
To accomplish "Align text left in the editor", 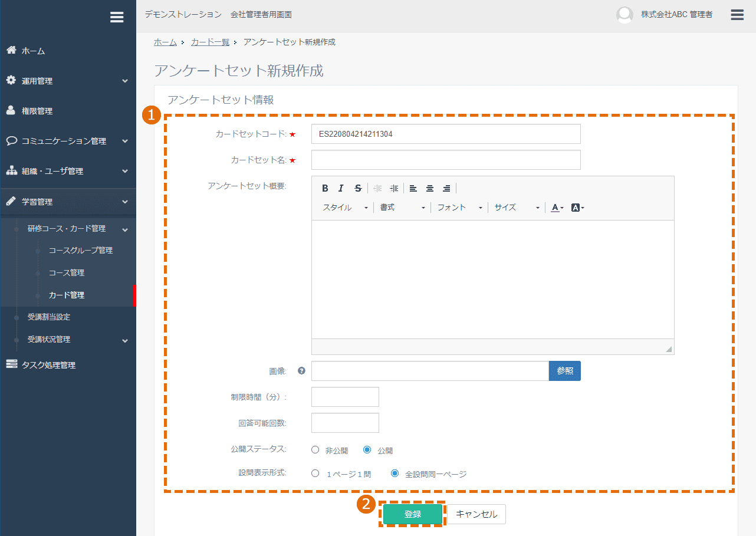I will click(413, 188).
